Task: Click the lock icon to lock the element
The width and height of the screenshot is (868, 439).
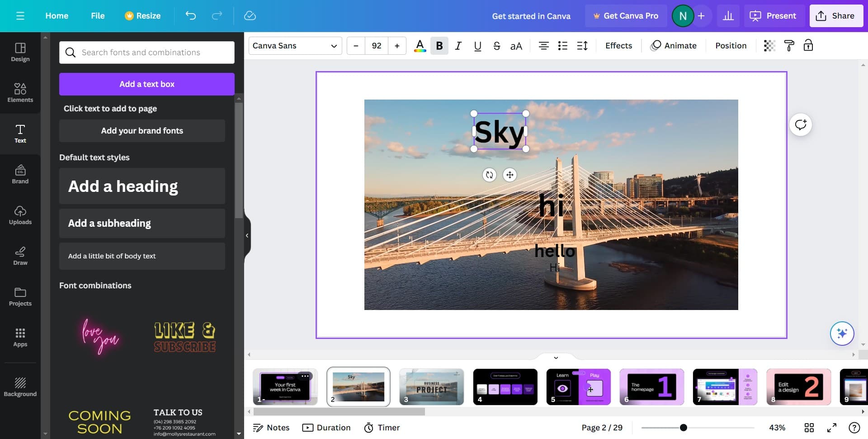Action: pos(808,45)
